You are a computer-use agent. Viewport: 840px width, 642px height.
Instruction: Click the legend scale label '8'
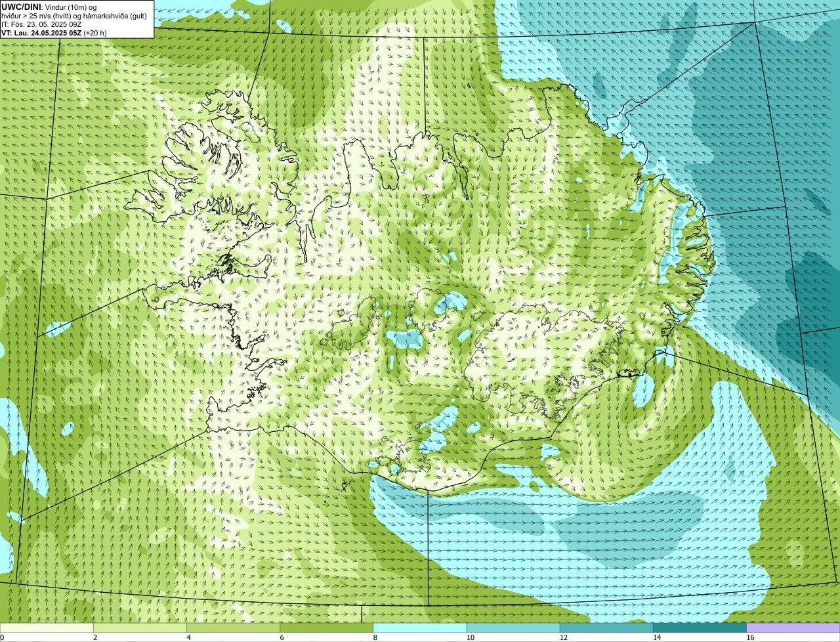[x=375, y=637]
